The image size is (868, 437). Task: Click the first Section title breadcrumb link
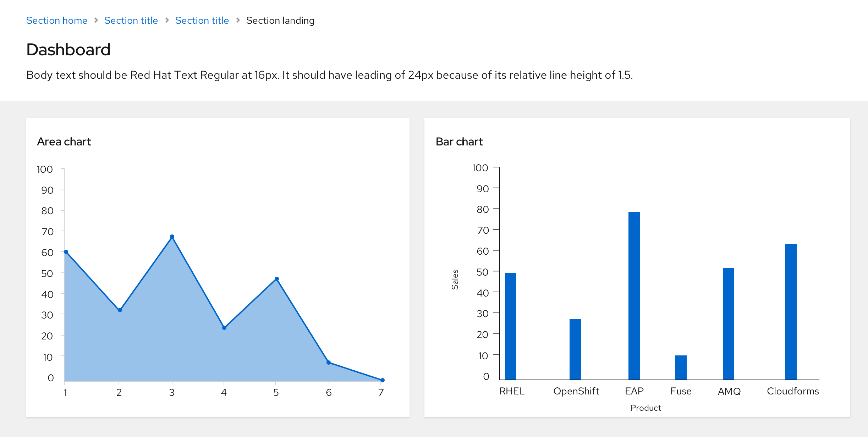[131, 21]
